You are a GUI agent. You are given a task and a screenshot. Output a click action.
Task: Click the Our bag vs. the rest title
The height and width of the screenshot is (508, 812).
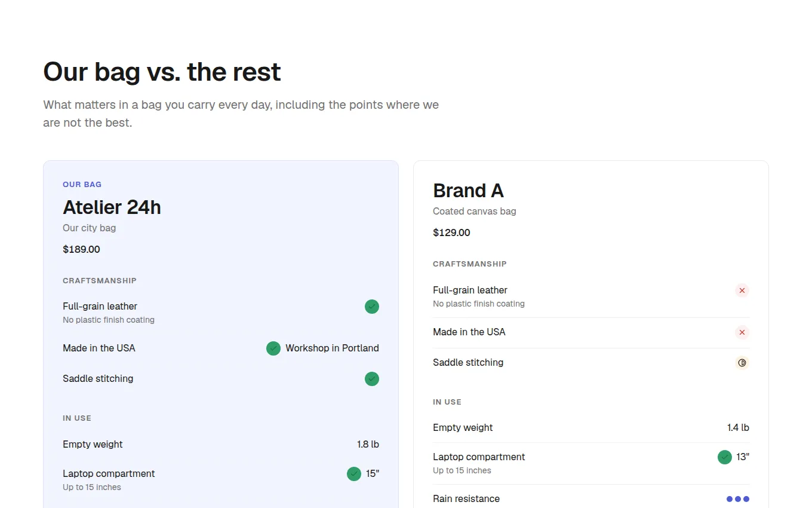(x=162, y=72)
